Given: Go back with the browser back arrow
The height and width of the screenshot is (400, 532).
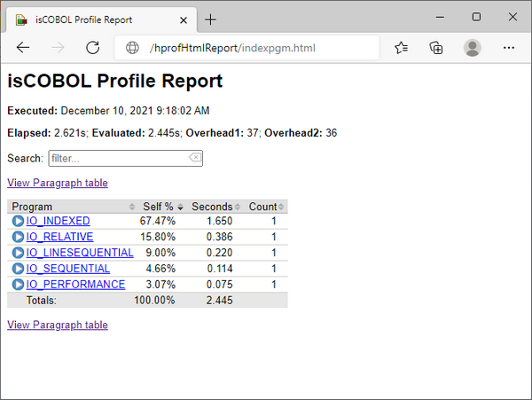Looking at the screenshot, I should (x=23, y=48).
